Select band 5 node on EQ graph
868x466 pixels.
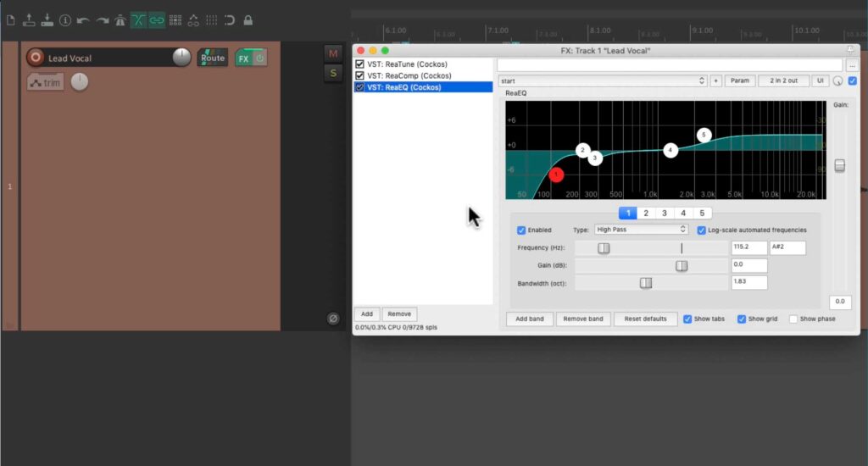click(704, 135)
